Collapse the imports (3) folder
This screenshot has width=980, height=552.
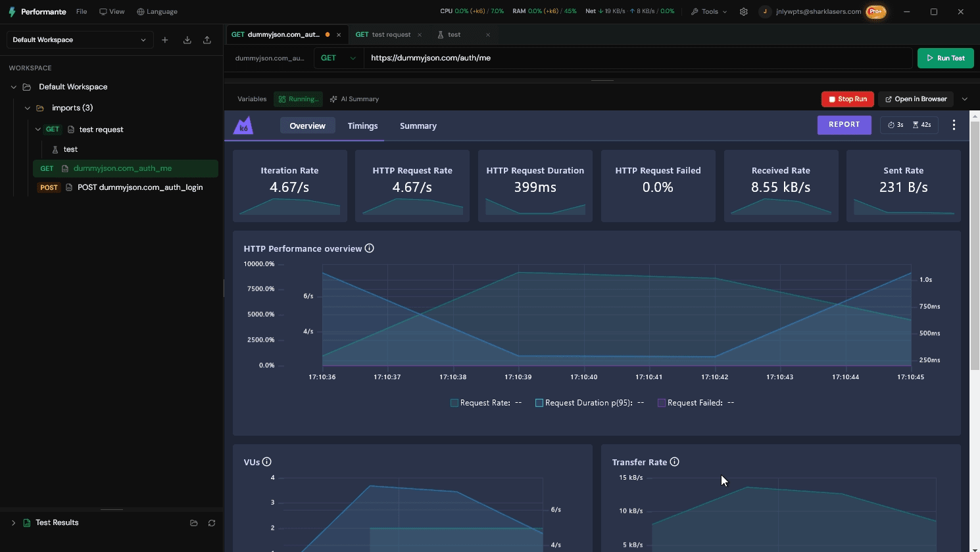click(x=28, y=108)
